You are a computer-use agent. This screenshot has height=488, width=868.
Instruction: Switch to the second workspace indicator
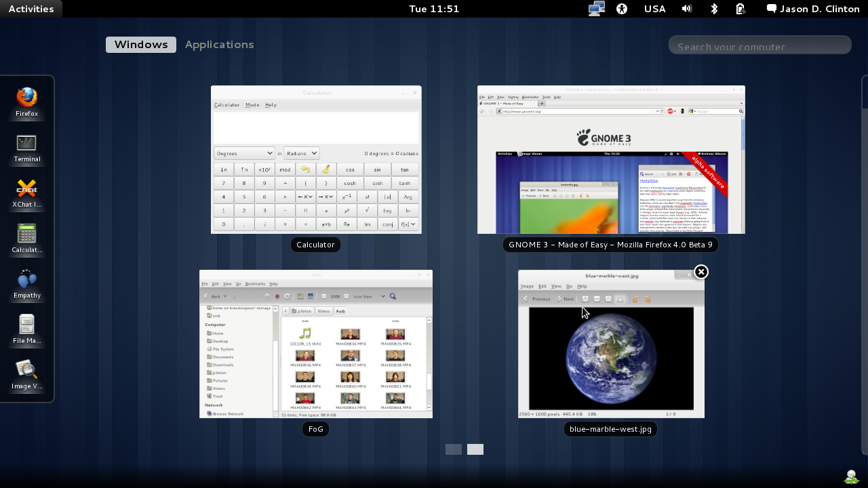[475, 449]
